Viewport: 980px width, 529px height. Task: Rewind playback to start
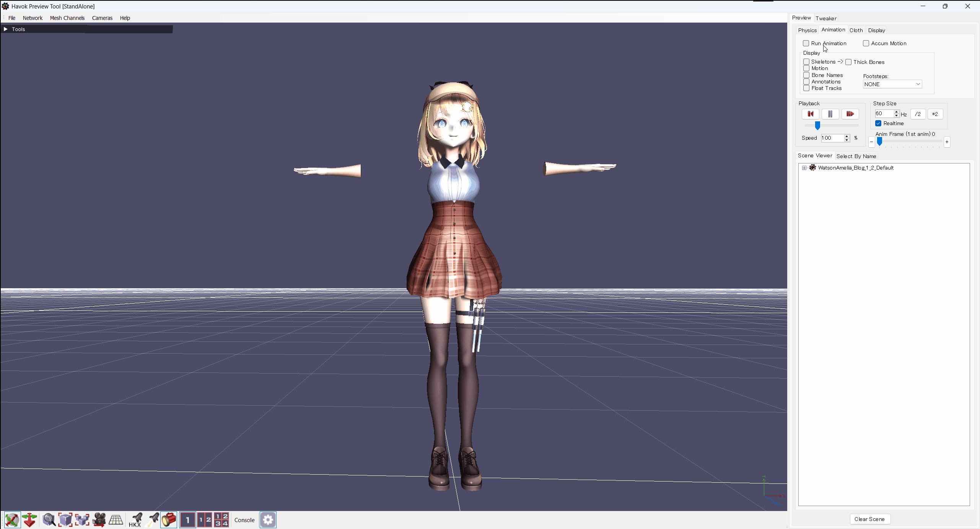(810, 114)
